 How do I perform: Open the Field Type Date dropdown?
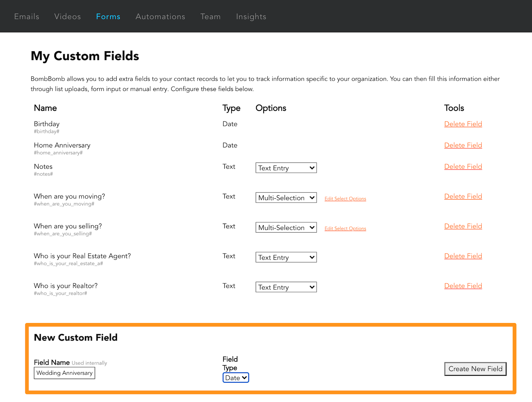click(x=236, y=378)
